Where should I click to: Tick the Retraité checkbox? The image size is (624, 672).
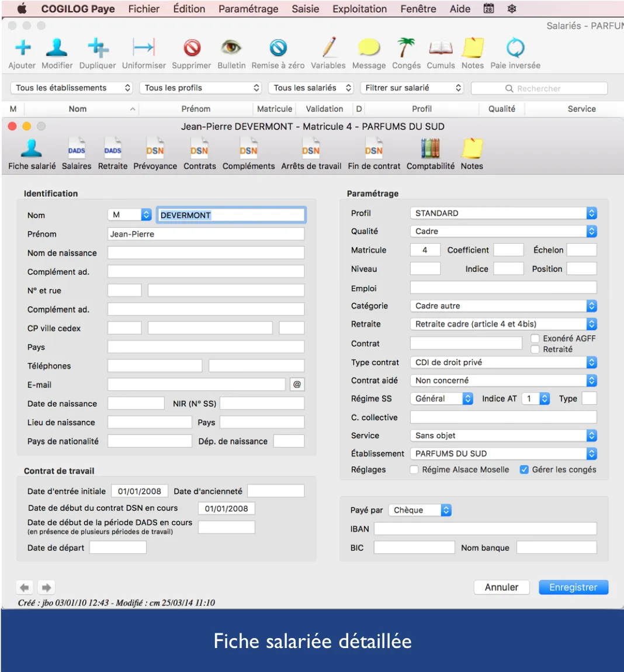tap(535, 349)
